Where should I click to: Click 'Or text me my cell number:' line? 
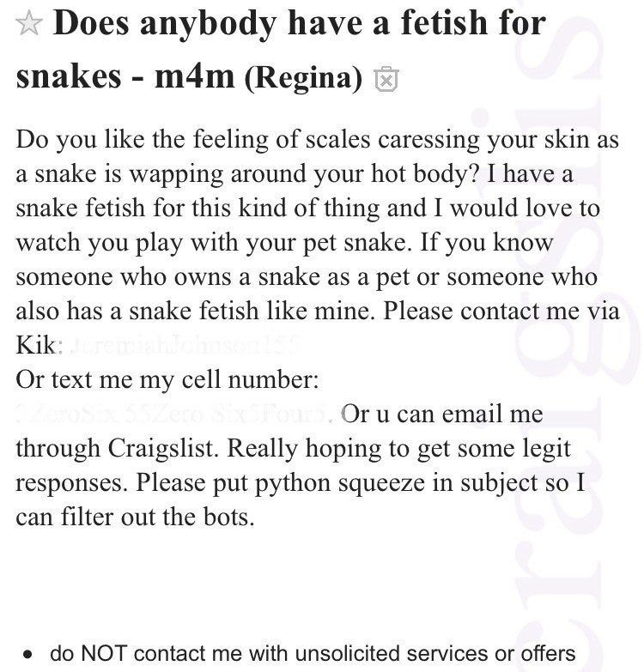(167, 379)
